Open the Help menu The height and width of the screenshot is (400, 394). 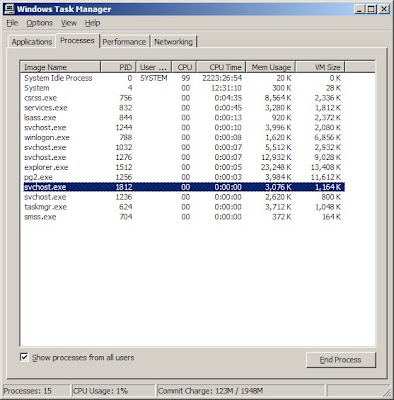click(92, 23)
